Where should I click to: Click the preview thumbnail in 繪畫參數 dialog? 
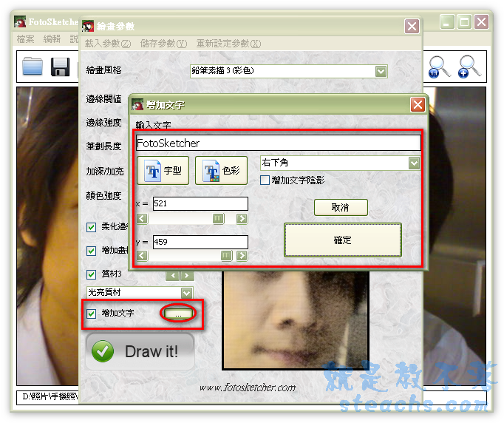click(296, 319)
